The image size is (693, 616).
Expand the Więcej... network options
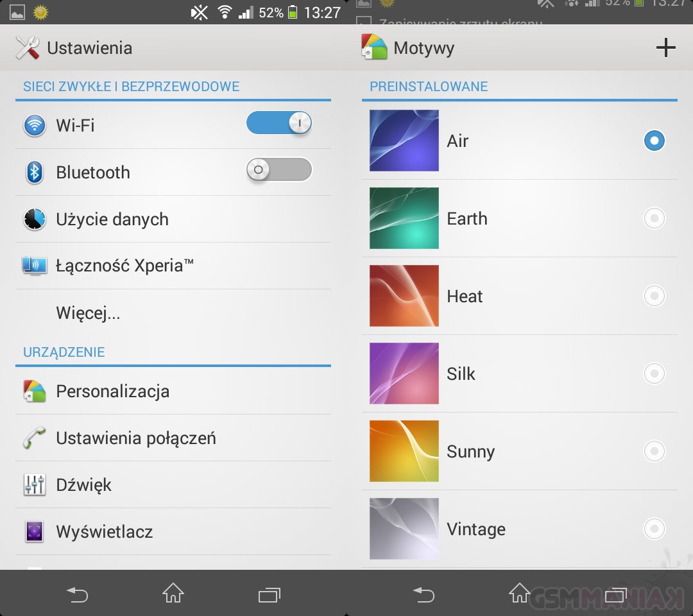point(89,313)
